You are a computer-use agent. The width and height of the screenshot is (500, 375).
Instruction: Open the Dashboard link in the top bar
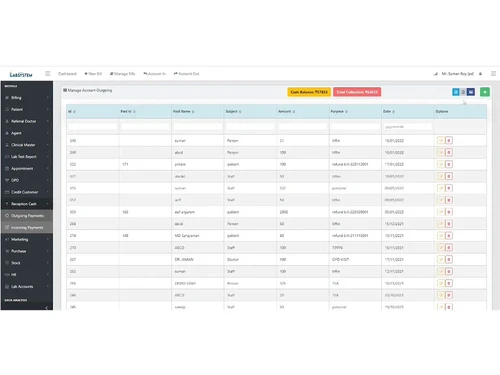point(67,74)
